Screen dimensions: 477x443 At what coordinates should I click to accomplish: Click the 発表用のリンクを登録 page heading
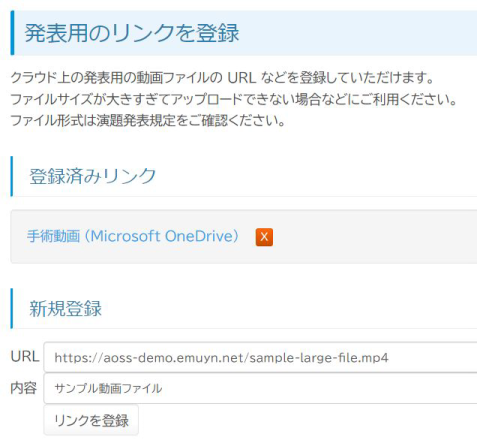pos(132,33)
